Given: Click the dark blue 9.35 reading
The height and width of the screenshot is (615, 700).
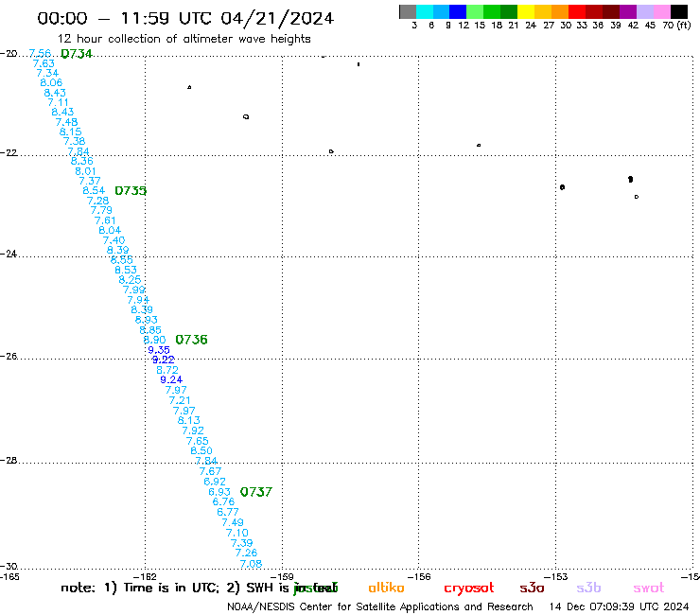Looking at the screenshot, I should pyautogui.click(x=159, y=350).
